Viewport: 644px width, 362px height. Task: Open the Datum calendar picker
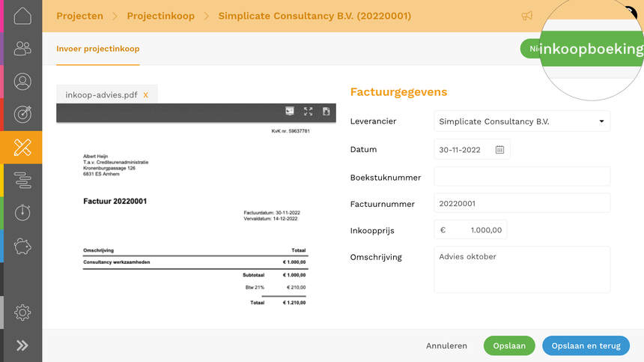click(499, 150)
